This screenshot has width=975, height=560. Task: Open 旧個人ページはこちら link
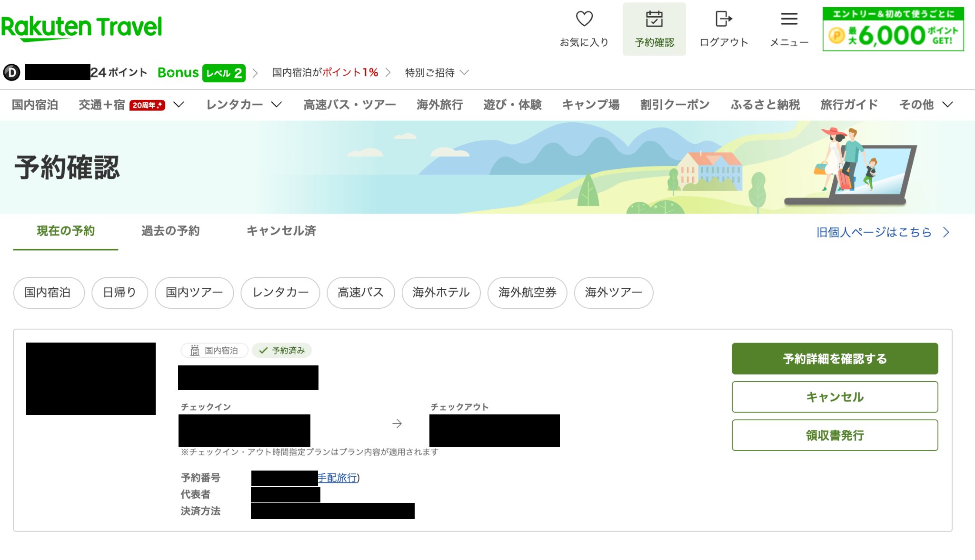tap(883, 232)
